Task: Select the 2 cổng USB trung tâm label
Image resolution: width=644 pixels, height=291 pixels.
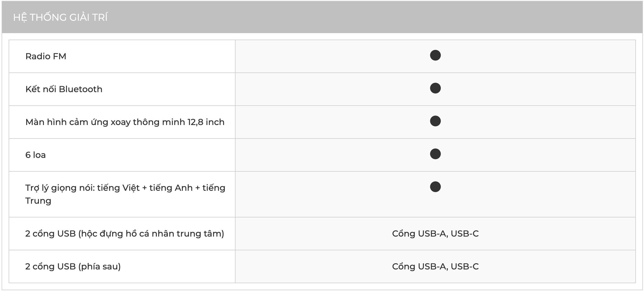Action: (x=124, y=234)
